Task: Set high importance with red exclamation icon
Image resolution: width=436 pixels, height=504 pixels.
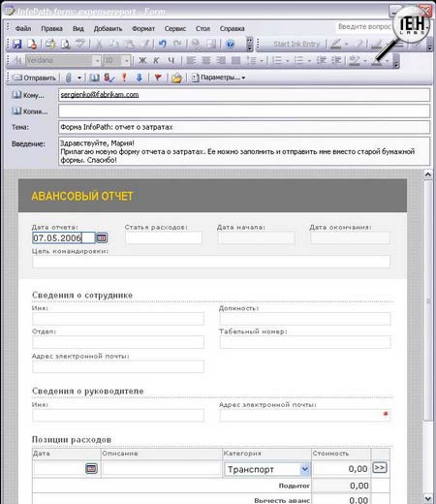Action: point(124,78)
